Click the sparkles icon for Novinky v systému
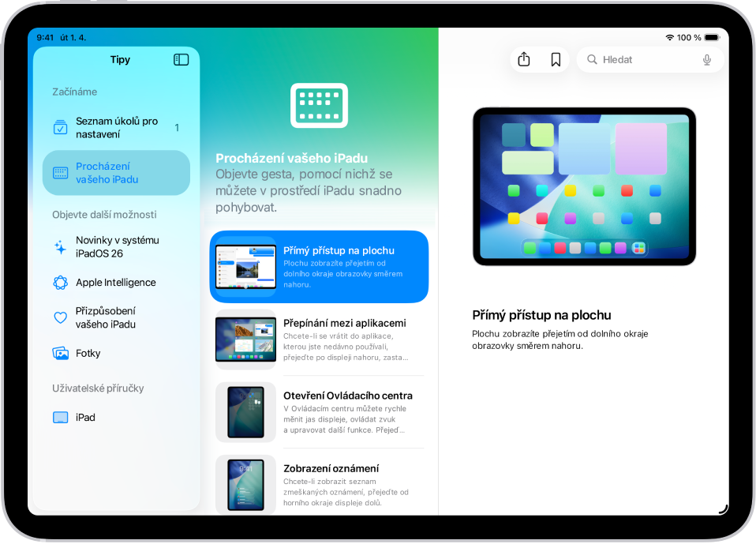 [x=60, y=247]
